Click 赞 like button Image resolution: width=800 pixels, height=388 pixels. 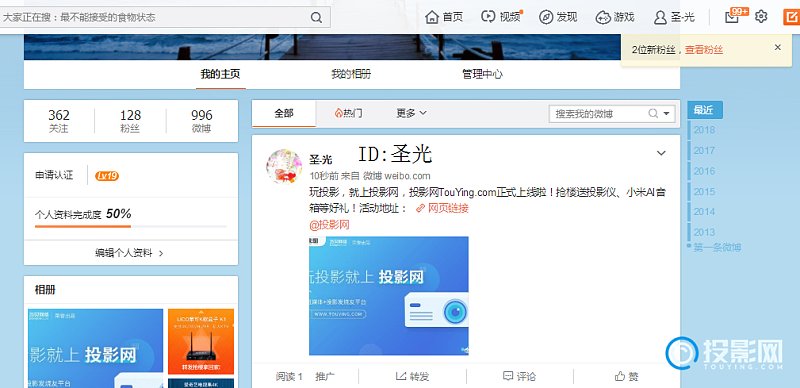click(x=627, y=377)
